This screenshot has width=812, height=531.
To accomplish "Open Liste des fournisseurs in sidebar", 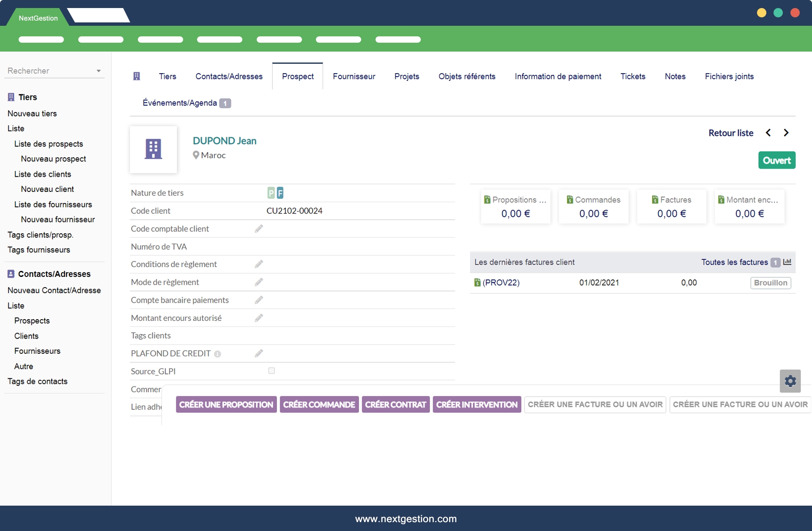I will (x=53, y=205).
